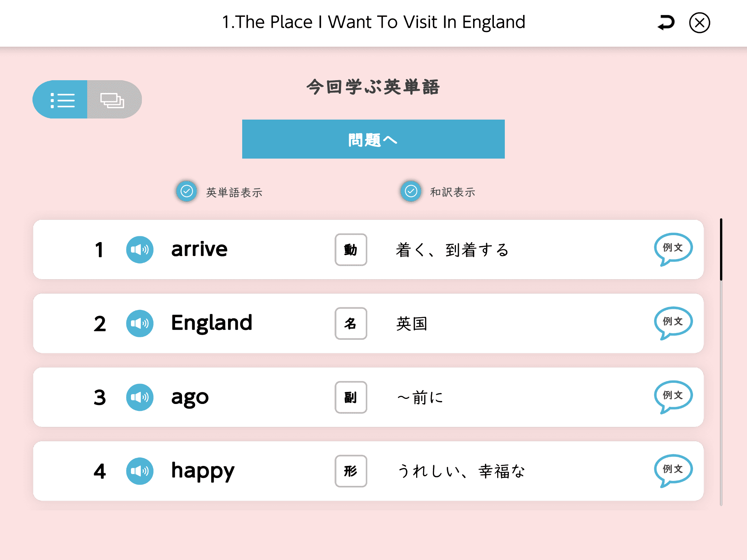Show example sentence for England

pos(673,322)
